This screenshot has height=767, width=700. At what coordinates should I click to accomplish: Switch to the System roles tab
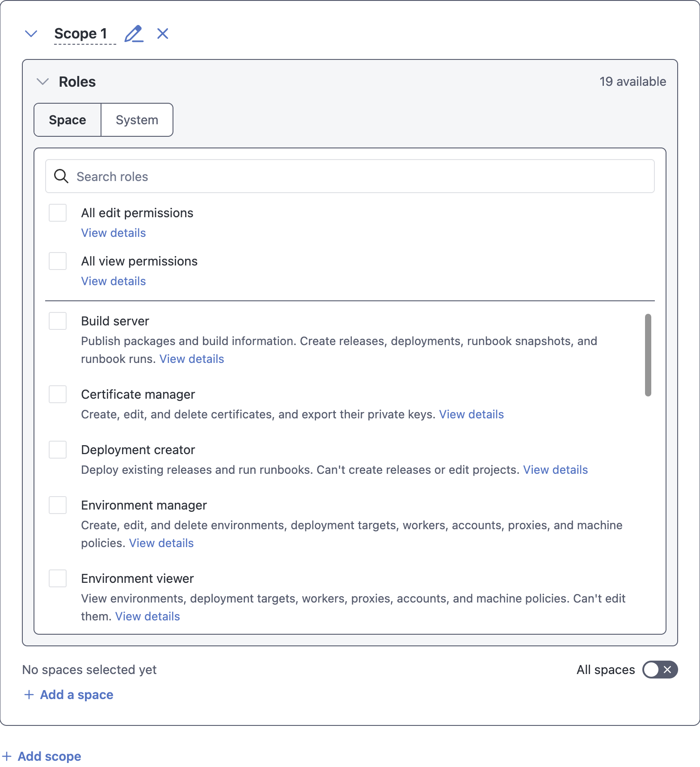tap(137, 120)
